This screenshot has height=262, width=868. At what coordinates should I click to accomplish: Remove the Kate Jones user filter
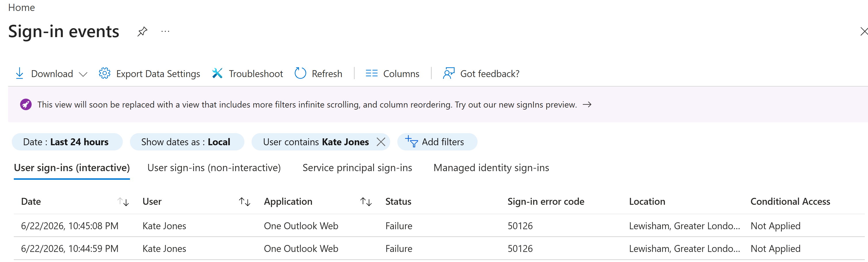click(x=381, y=142)
